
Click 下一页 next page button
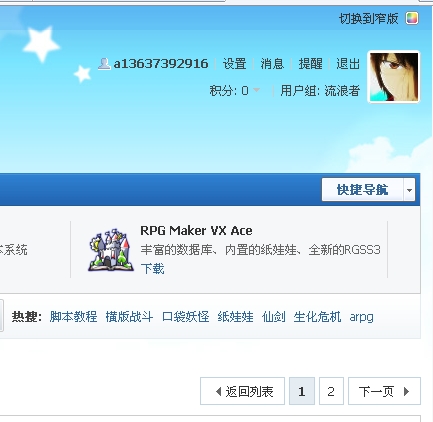coord(384,391)
